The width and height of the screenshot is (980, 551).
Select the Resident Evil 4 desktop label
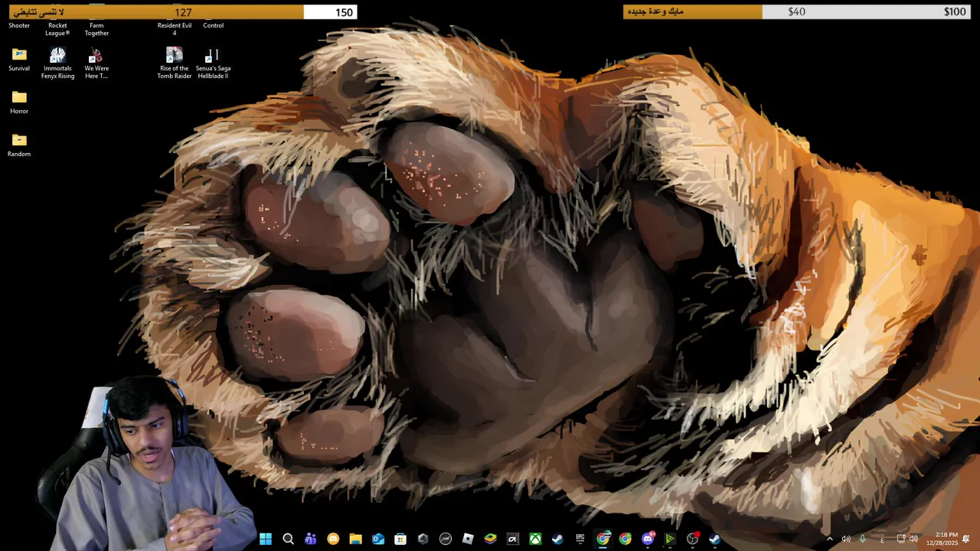(175, 29)
